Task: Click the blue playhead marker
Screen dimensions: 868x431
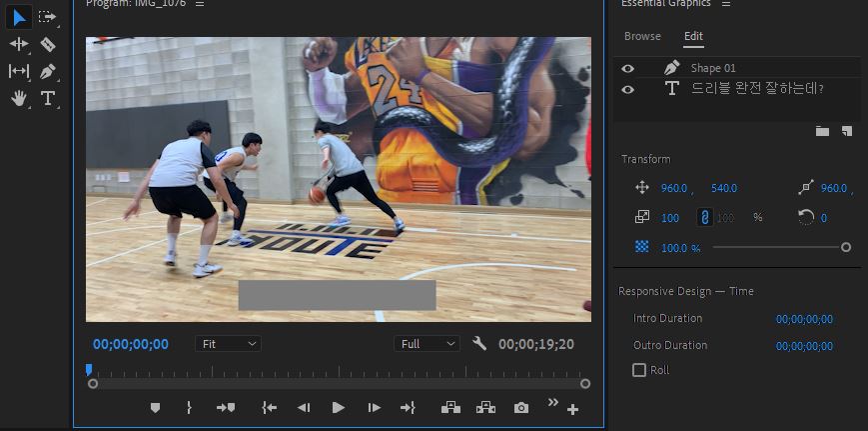Action: click(x=89, y=370)
